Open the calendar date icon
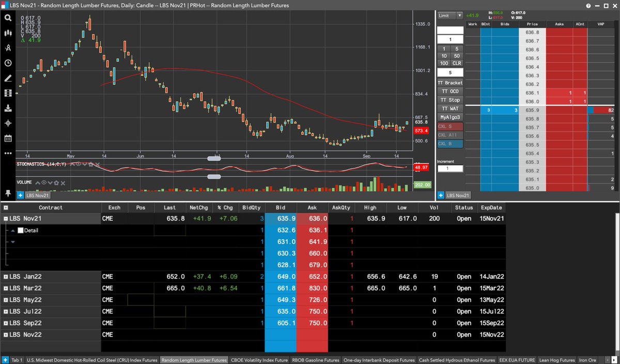 pyautogui.click(x=8, y=138)
